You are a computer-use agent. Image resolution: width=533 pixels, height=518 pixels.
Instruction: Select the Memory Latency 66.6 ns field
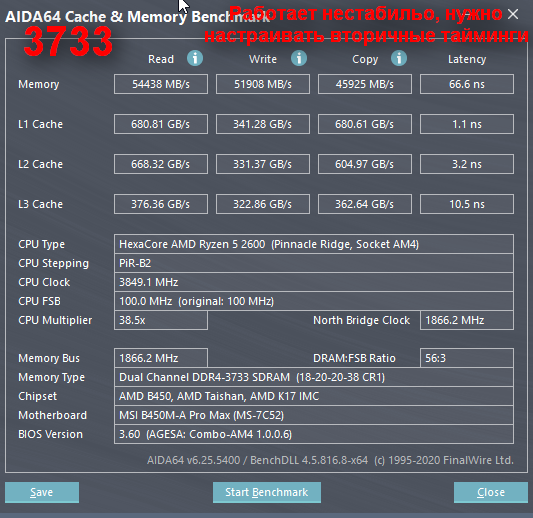click(x=467, y=84)
